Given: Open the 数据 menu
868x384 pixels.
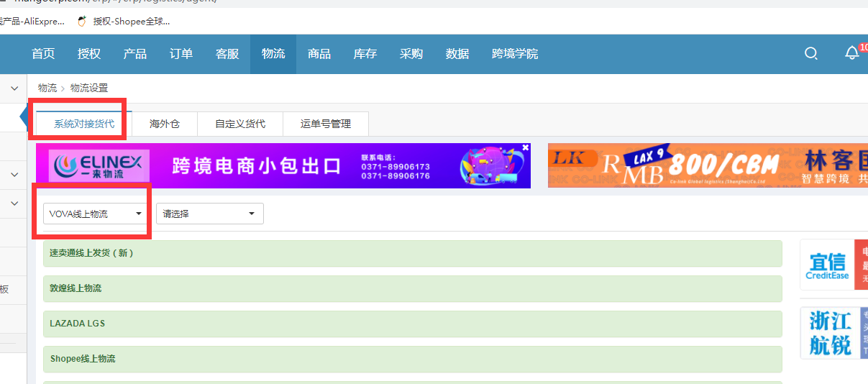Looking at the screenshot, I should tap(457, 54).
